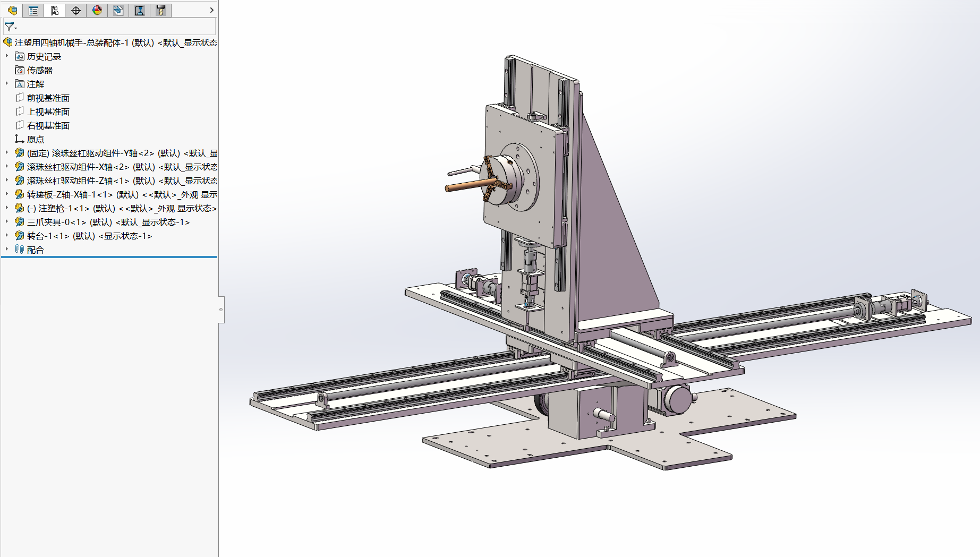The width and height of the screenshot is (980, 557).
Task: Click the 滚珠丝杠驱动组件-Z轴 assembly icon
Action: point(20,181)
